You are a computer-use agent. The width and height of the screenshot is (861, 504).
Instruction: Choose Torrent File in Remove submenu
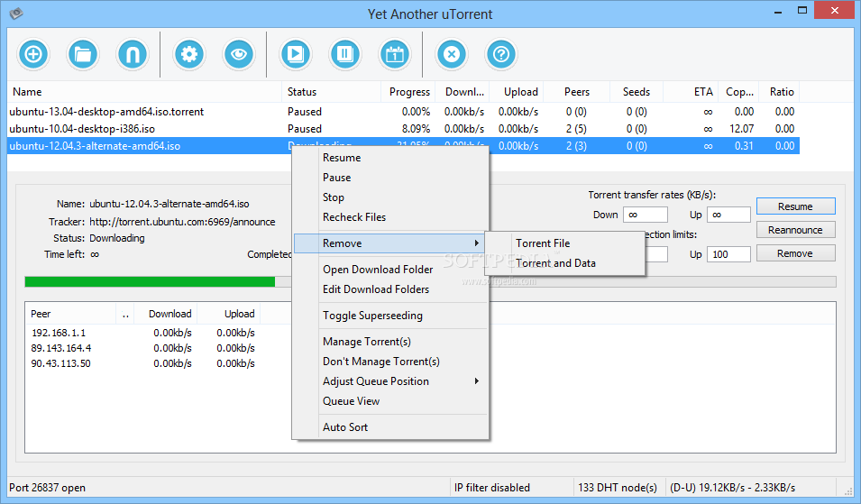point(564,243)
